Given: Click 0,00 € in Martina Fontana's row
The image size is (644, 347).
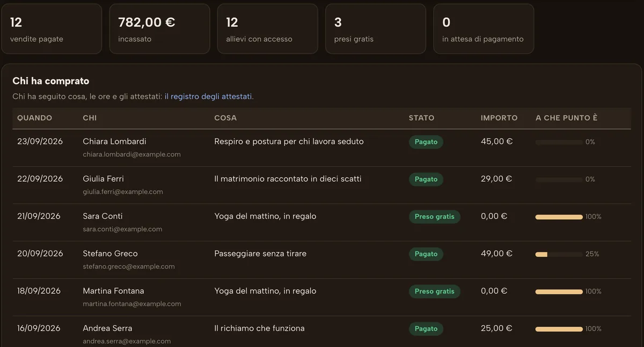Looking at the screenshot, I should (x=494, y=291).
